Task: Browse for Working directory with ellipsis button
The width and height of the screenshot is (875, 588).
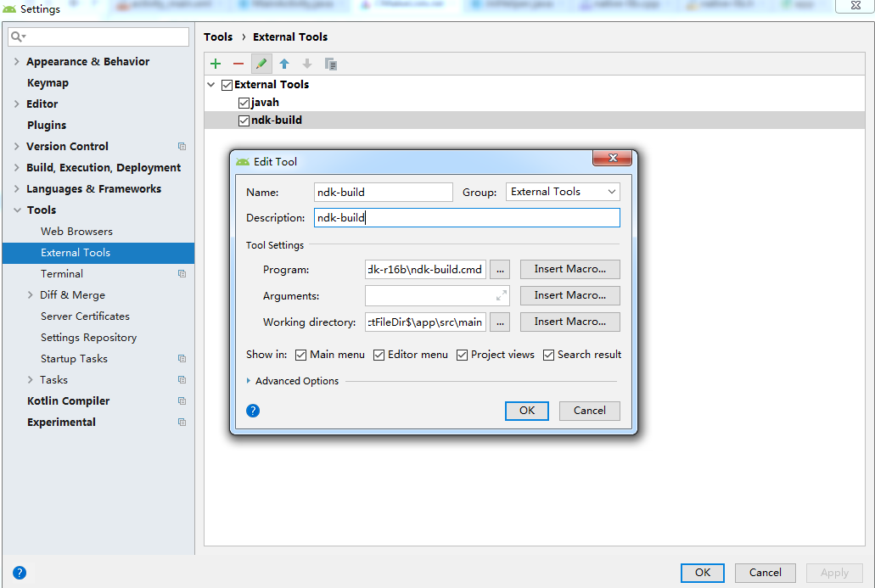Action: pyautogui.click(x=500, y=322)
